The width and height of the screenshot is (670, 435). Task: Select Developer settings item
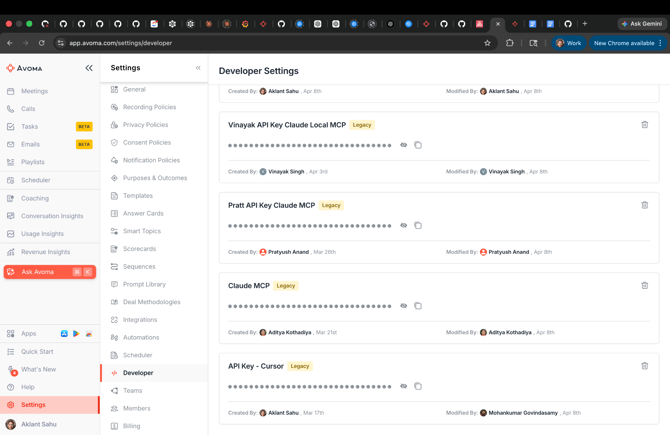[154, 373]
